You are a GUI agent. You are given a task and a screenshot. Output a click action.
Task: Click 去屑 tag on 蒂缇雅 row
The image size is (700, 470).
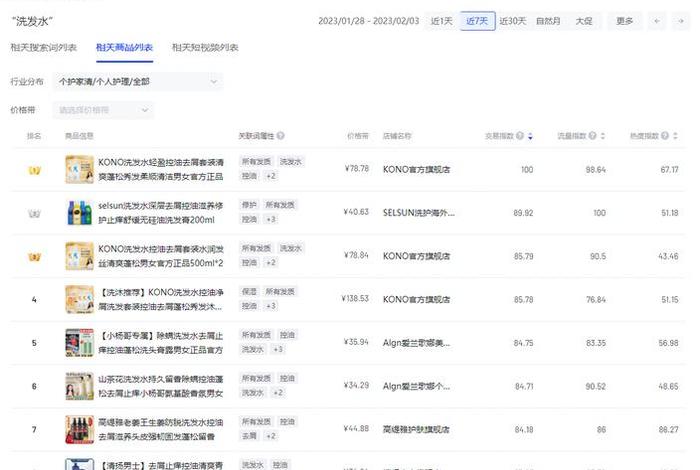pyautogui.click(x=250, y=436)
